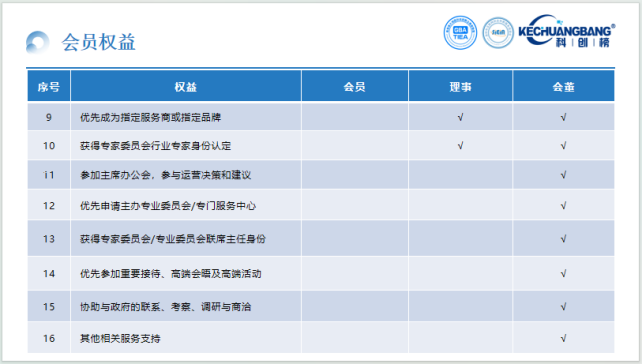
Task: Click the 理事 column header
Action: pyautogui.click(x=460, y=87)
